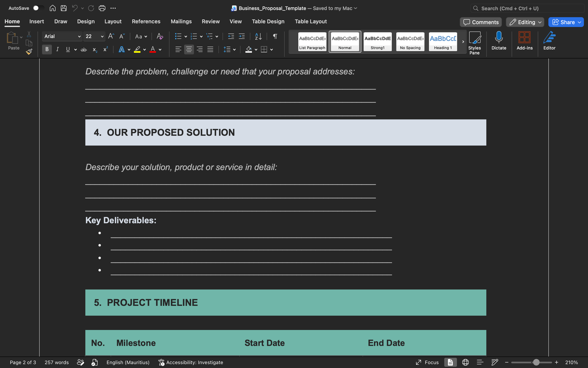The width and height of the screenshot is (588, 368).
Task: Check spelling and grammar status icon
Action: tap(95, 362)
